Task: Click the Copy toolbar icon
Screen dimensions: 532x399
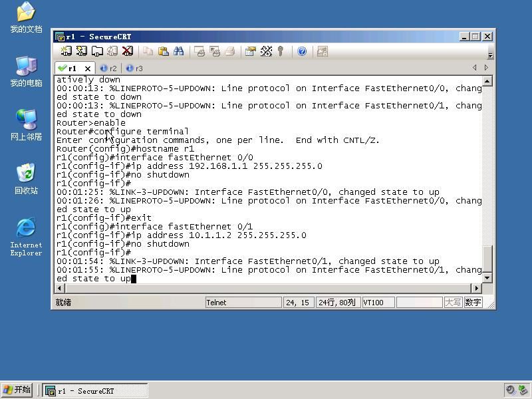Action: point(148,51)
